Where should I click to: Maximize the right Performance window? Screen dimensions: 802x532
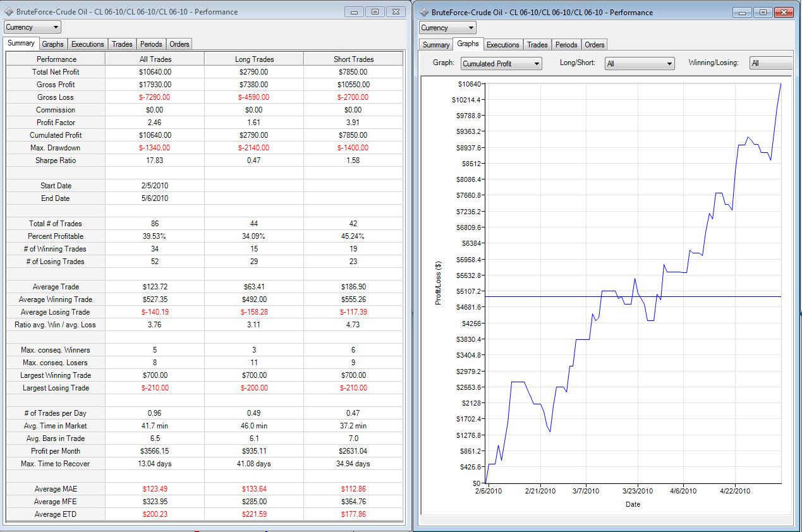click(763, 12)
